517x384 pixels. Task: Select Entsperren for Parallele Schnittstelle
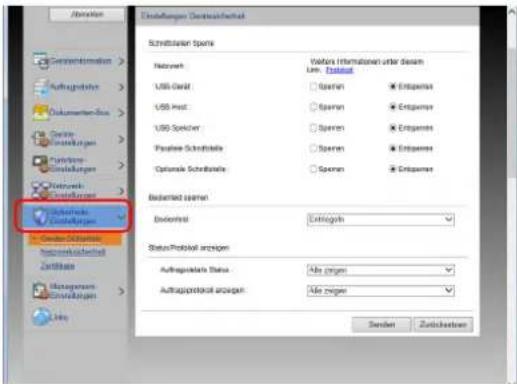click(x=393, y=148)
